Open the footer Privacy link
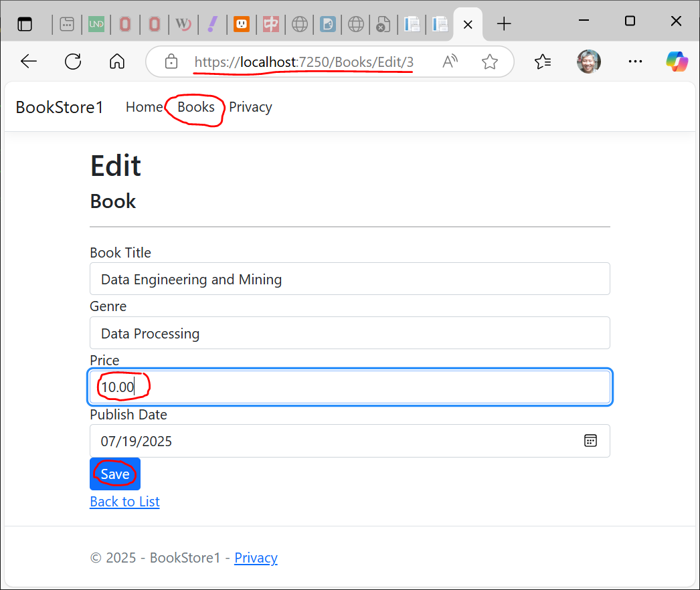 [256, 558]
